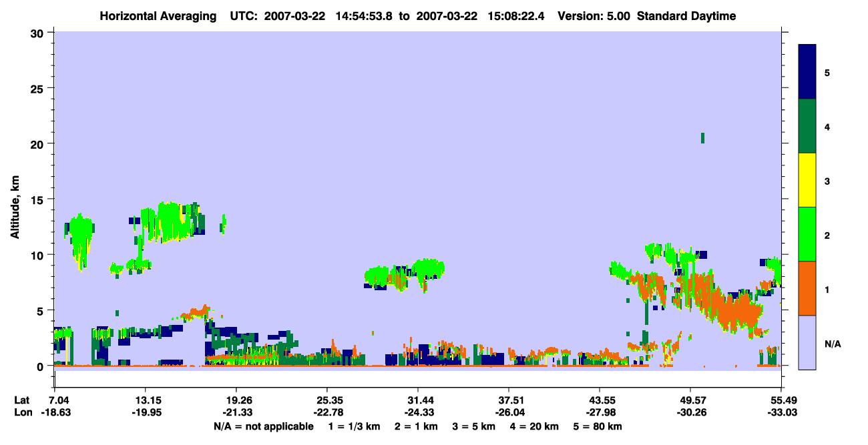
Task: Click the '25' altitude tick label
Action: [x=39, y=88]
